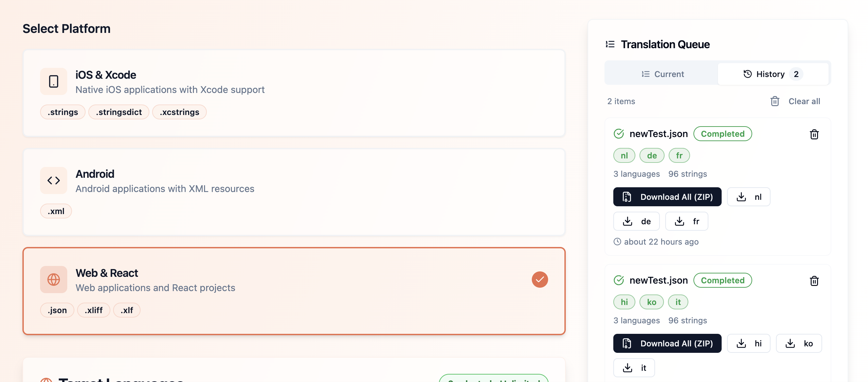Click the Web & React globe icon
The height and width of the screenshot is (382, 868).
coord(53,279)
